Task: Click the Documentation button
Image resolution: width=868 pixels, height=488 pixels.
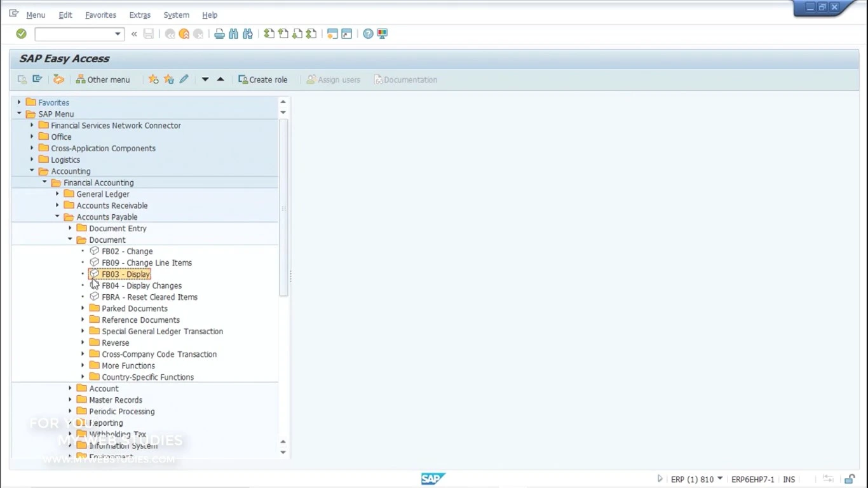Action: (405, 79)
